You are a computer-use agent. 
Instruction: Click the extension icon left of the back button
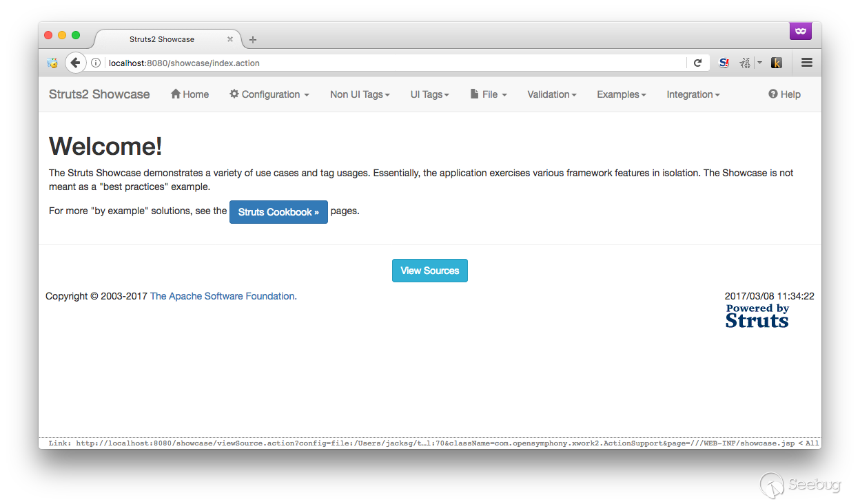52,63
